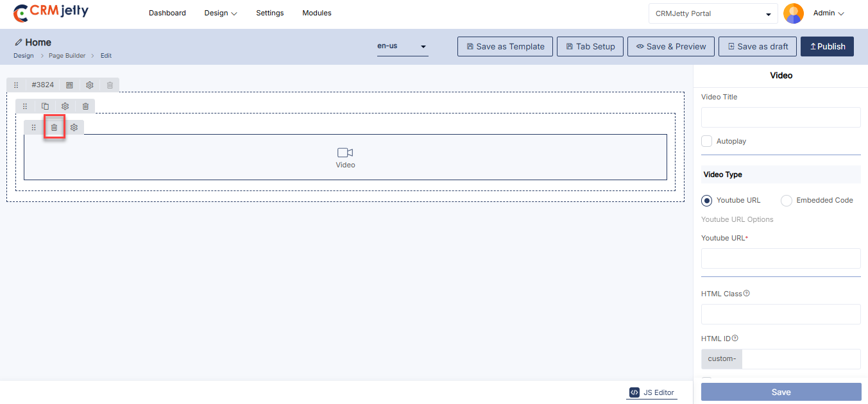Click into the Youtube URL input field
This screenshot has width=868, height=404.
(x=781, y=258)
